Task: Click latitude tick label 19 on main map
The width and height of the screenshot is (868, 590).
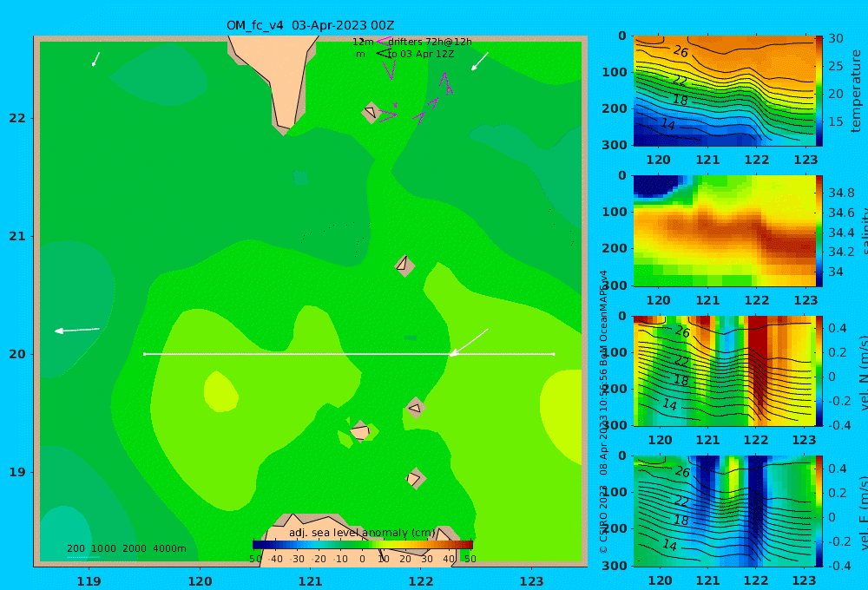Action: click(x=17, y=472)
